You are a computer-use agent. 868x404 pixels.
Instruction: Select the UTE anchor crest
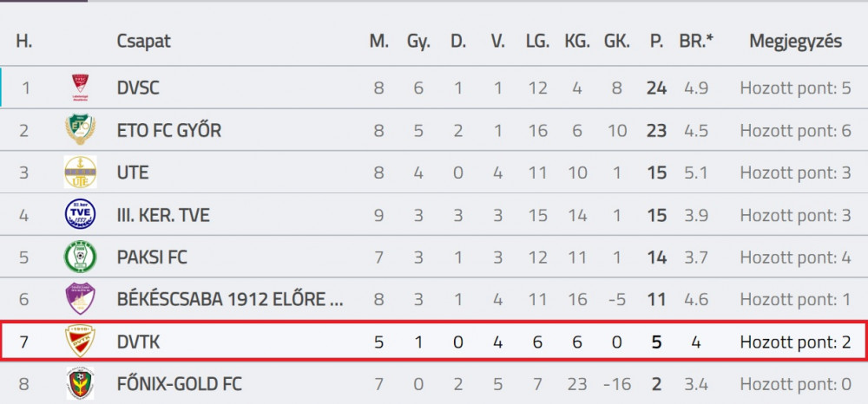click(x=80, y=172)
